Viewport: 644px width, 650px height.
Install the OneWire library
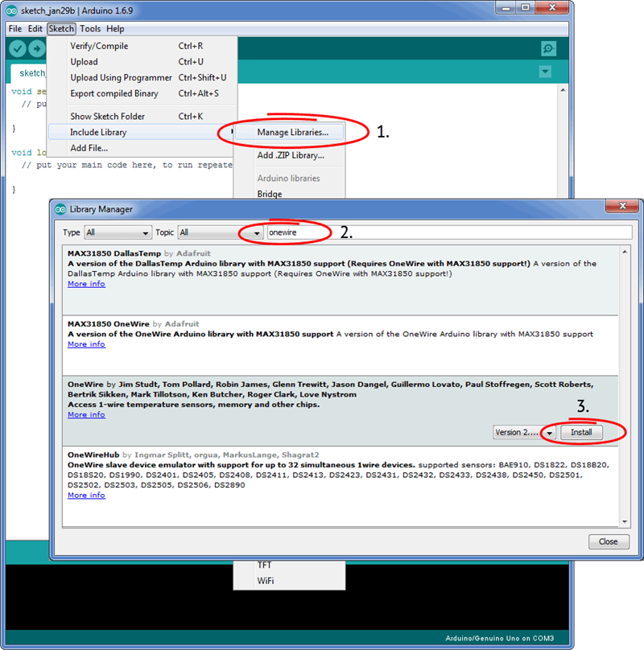(581, 432)
